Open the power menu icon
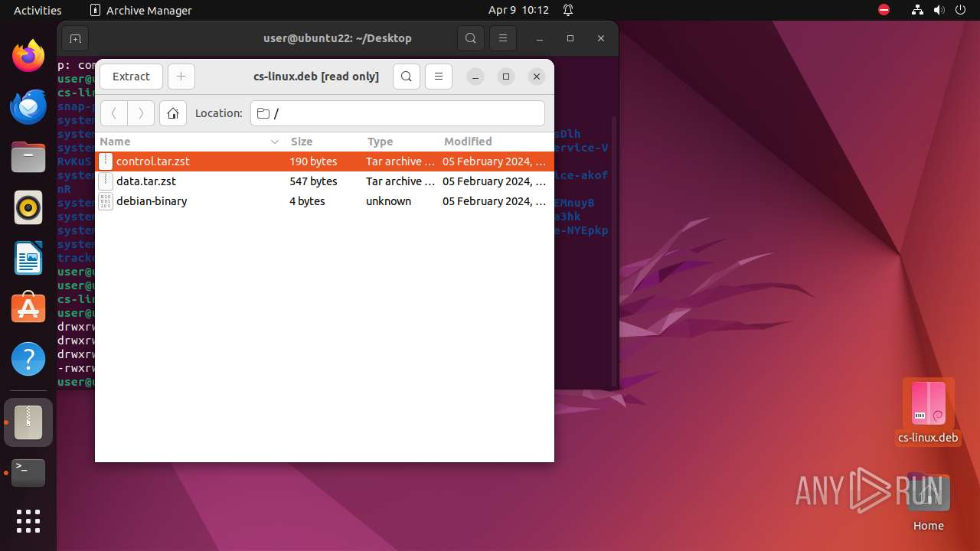The image size is (980, 551). pos(960,10)
